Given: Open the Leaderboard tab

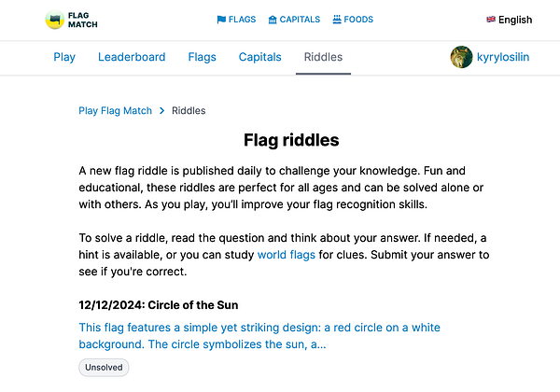Looking at the screenshot, I should click(132, 57).
